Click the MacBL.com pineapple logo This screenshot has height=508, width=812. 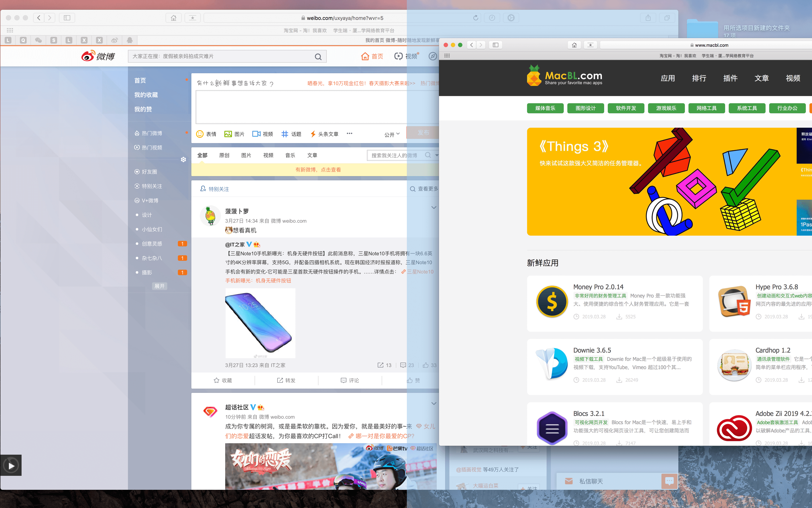534,76
